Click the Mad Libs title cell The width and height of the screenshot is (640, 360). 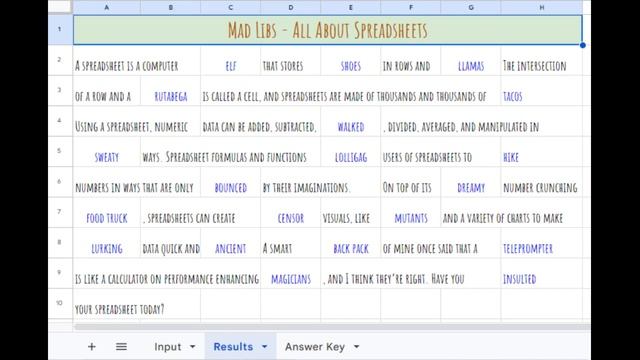tap(327, 30)
